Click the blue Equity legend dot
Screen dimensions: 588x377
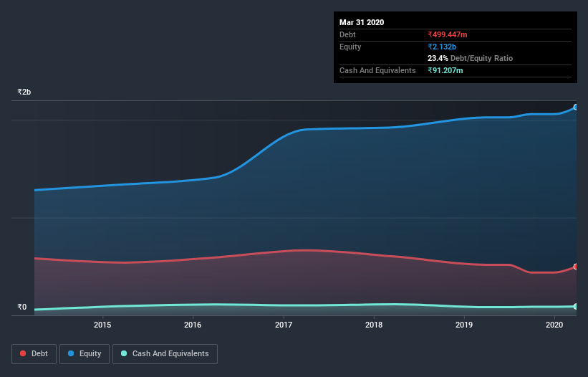coord(71,353)
